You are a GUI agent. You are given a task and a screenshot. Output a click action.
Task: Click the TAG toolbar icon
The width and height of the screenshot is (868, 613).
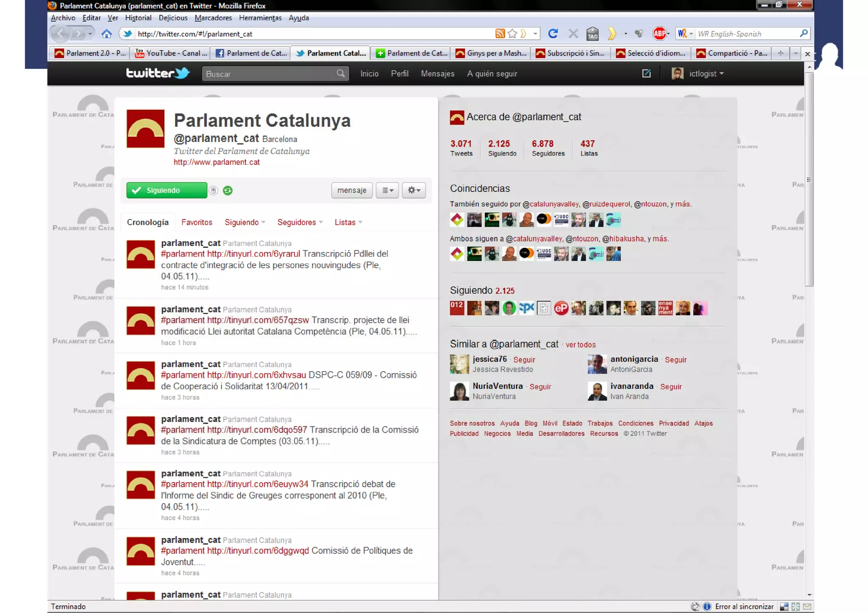click(x=593, y=33)
